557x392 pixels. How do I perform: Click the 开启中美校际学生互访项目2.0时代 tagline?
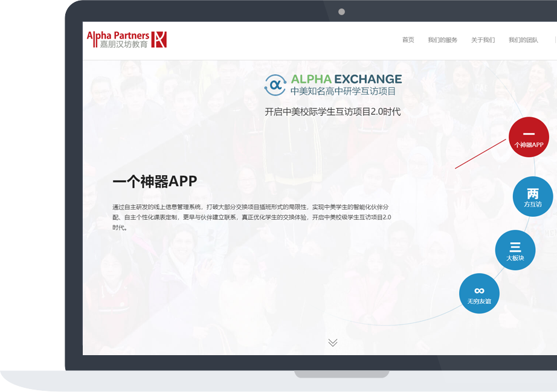click(x=332, y=112)
